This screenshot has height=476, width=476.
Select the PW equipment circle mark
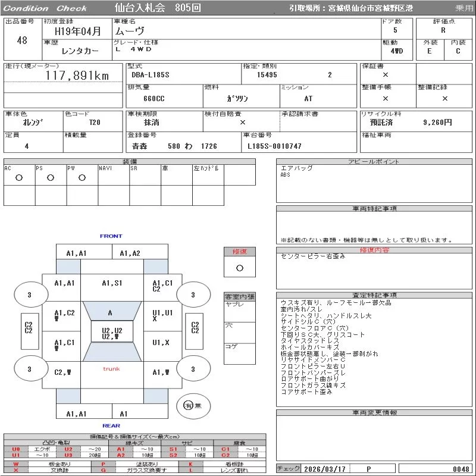82,178
